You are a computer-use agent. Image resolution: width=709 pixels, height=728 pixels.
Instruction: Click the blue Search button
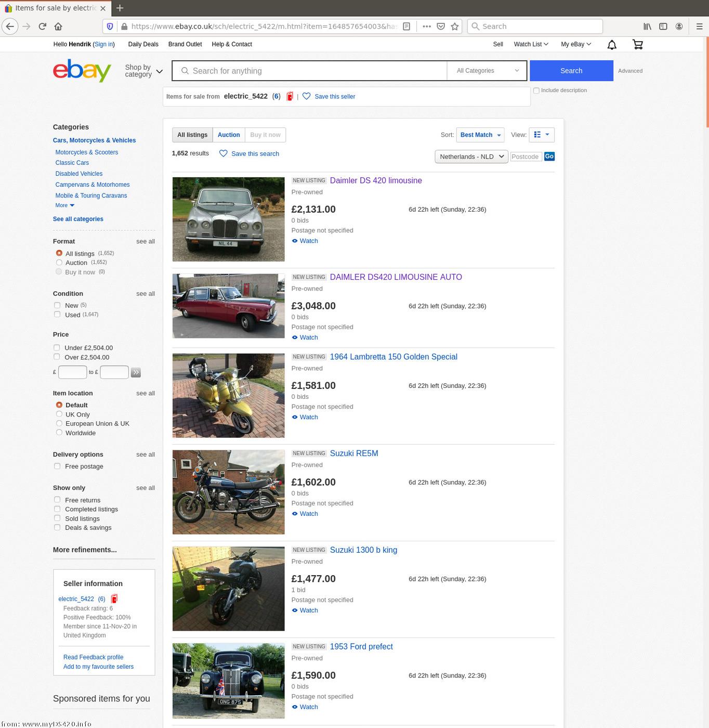(571, 71)
